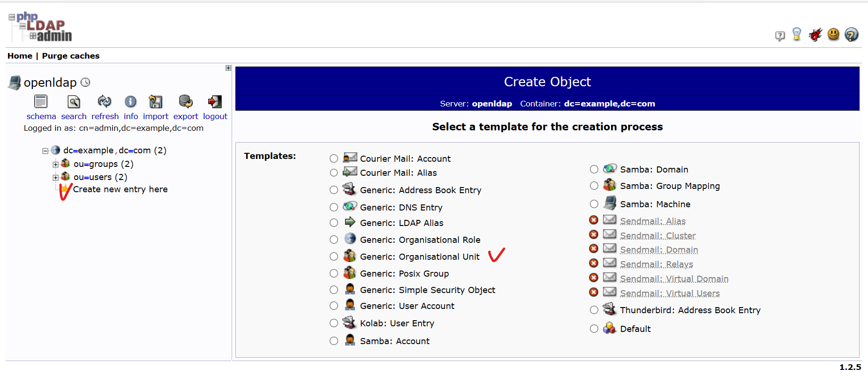Click Samba: Machine label

(x=655, y=204)
